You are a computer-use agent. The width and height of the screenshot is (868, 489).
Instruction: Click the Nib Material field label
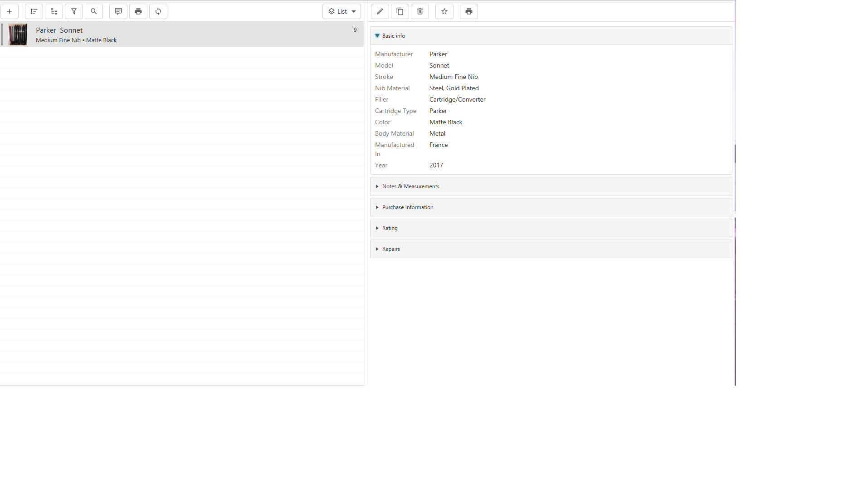tap(392, 88)
